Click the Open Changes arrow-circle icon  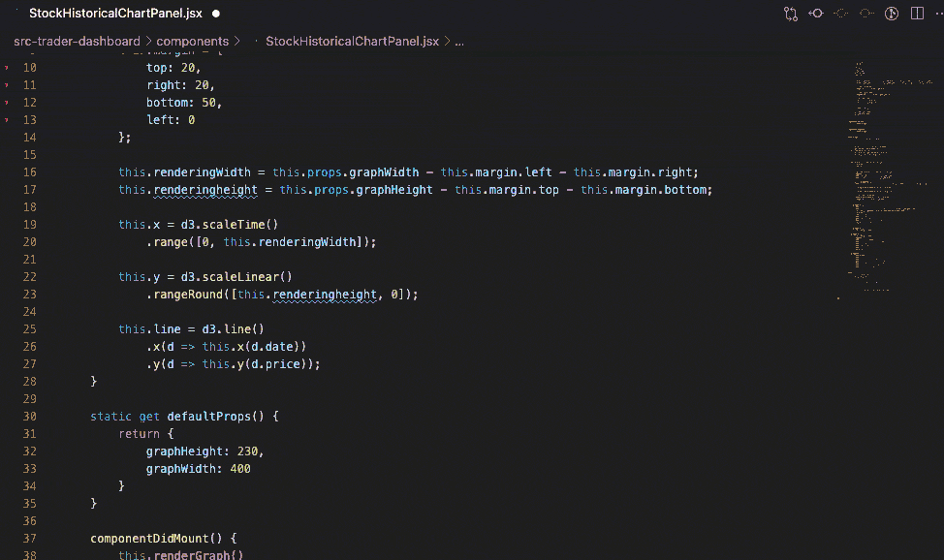816,14
